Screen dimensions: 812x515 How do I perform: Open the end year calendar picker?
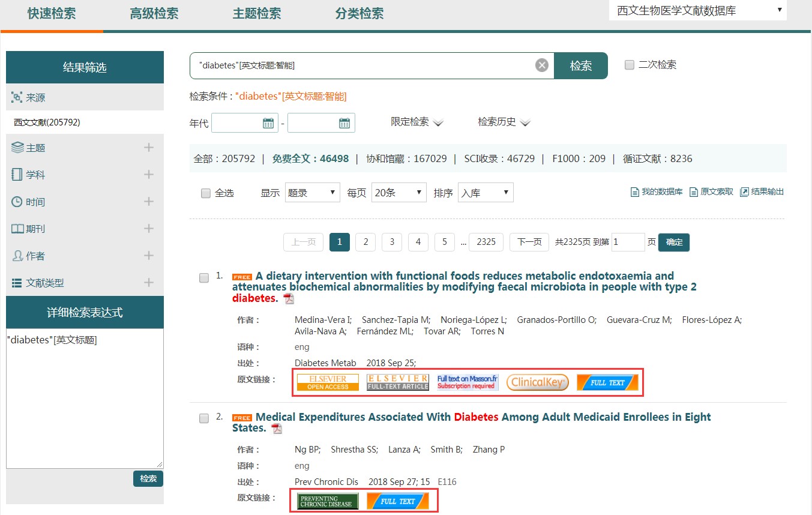(x=344, y=124)
